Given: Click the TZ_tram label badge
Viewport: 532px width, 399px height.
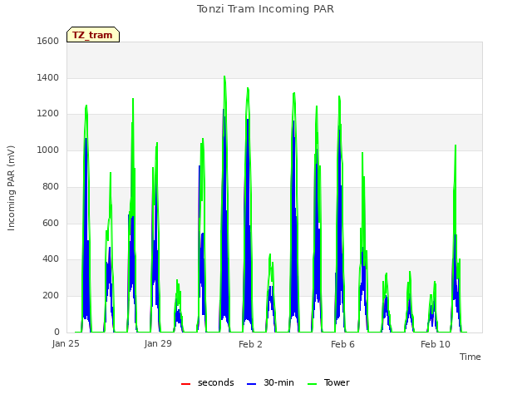Looking at the screenshot, I should pos(93,35).
